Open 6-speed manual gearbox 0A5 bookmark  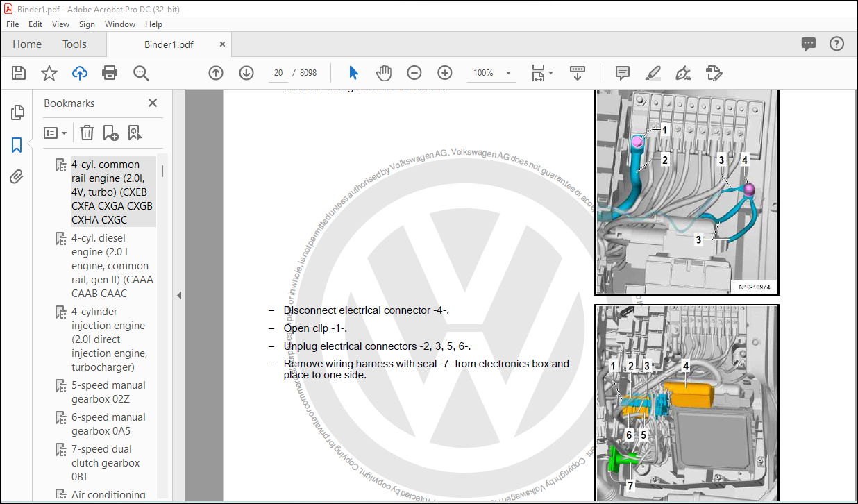pyautogui.click(x=108, y=424)
